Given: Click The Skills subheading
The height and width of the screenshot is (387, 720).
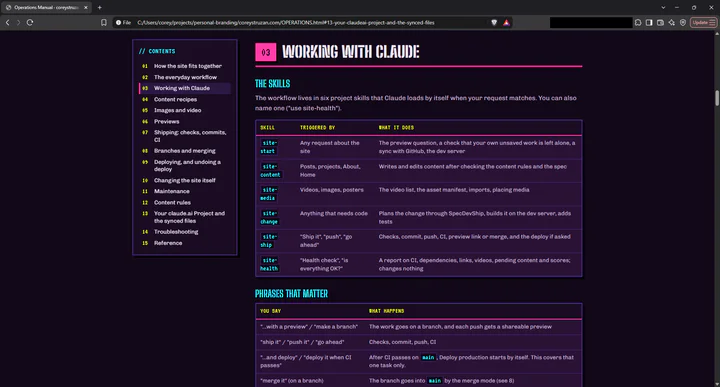Looking at the screenshot, I should pyautogui.click(x=272, y=84).
